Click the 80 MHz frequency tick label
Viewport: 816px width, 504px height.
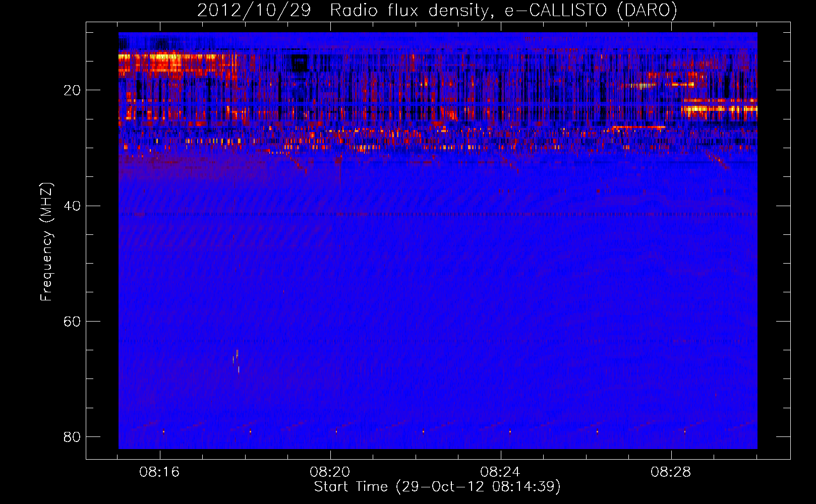(x=72, y=436)
